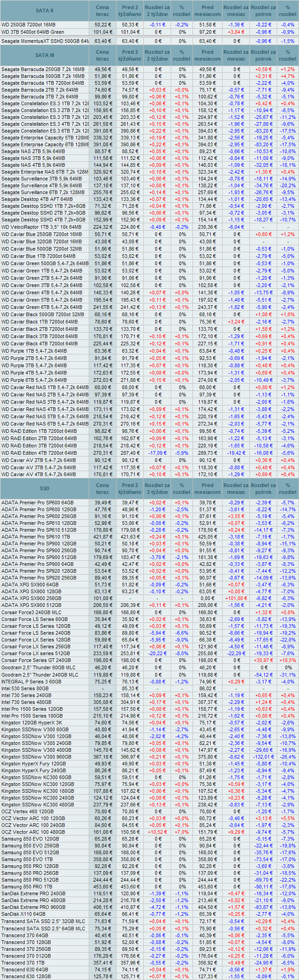The height and width of the screenshot is (980, 299).
Task: Click the SSD section header
Action: 45,488
